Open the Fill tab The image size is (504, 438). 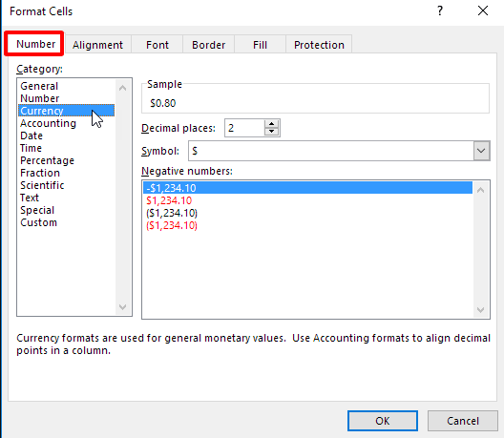(260, 45)
